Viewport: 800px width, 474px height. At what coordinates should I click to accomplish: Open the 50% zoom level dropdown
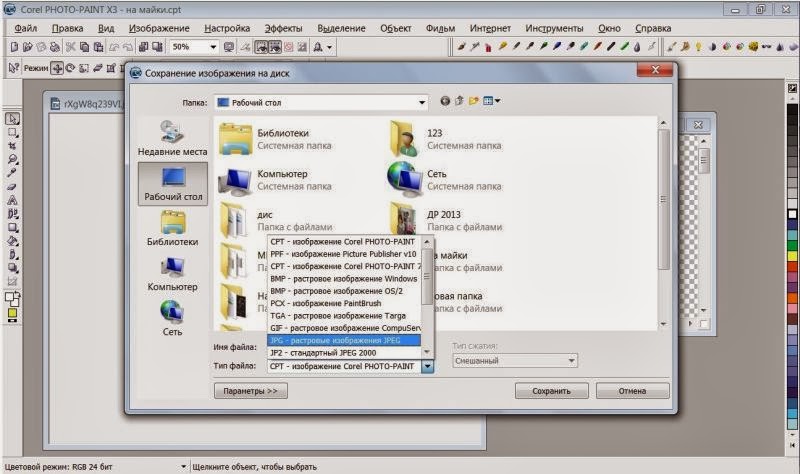click(213, 47)
